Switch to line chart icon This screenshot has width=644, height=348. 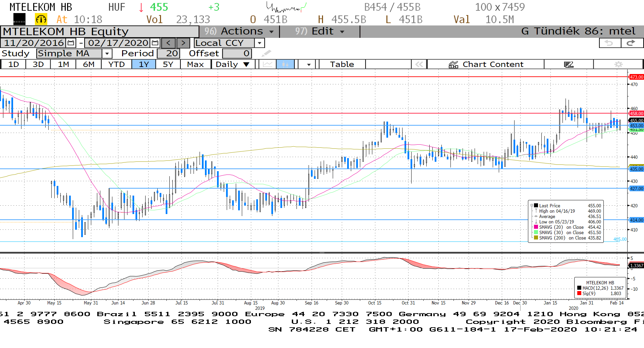[268, 64]
